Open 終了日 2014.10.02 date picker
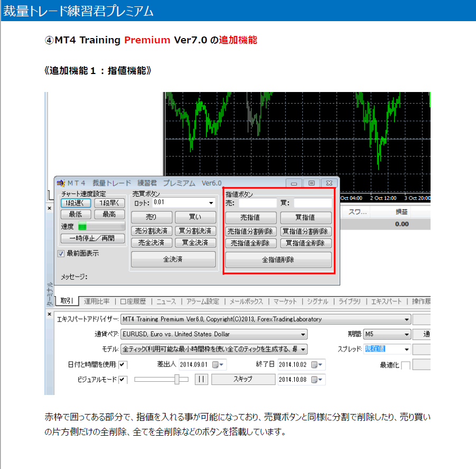The width and height of the screenshot is (476, 469). 318,364
